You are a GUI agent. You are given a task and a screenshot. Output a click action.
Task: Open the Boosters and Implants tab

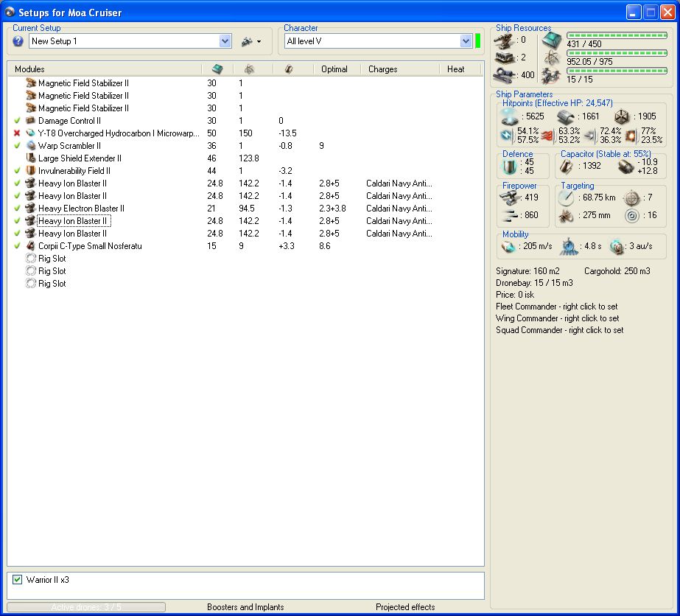245,607
